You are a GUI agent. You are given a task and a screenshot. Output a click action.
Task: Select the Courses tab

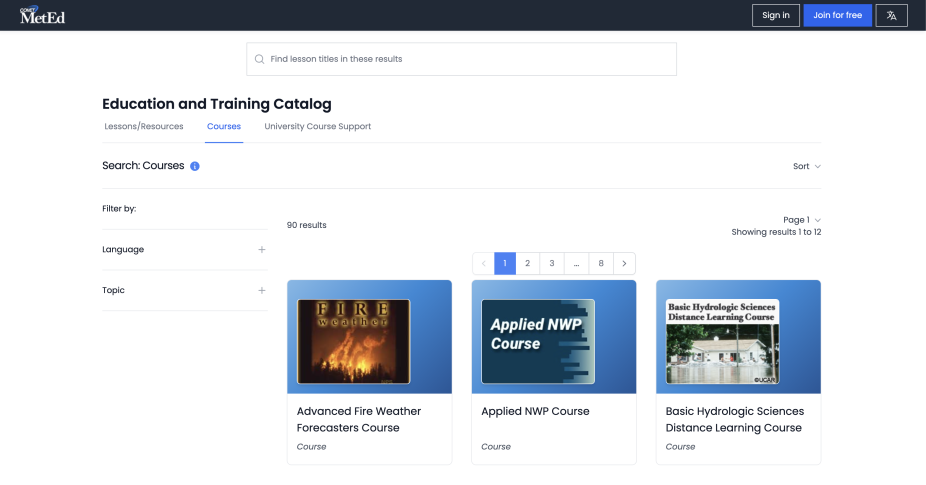(224, 127)
